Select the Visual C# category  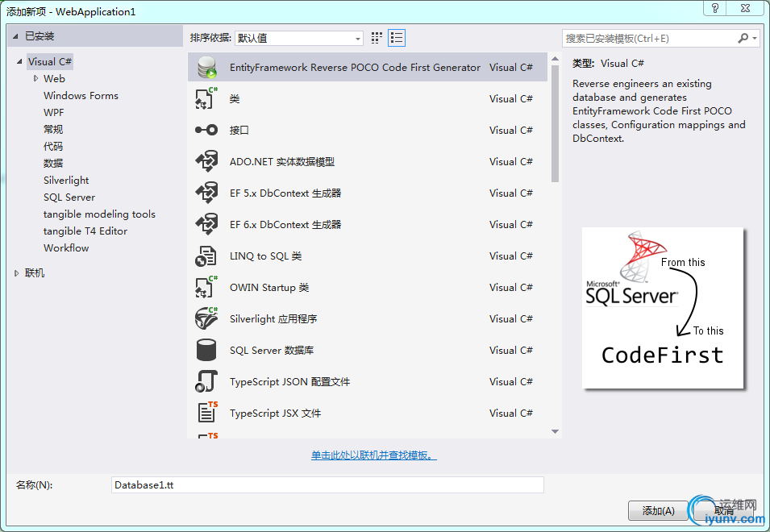pos(50,62)
